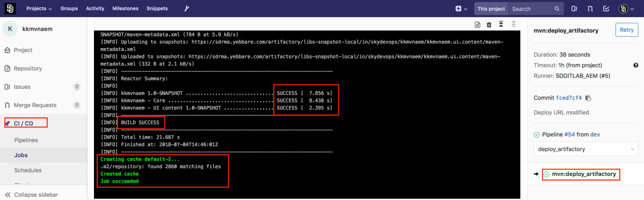Open Snippets from the top navigation
This screenshot has width=644, height=200.
click(157, 9)
